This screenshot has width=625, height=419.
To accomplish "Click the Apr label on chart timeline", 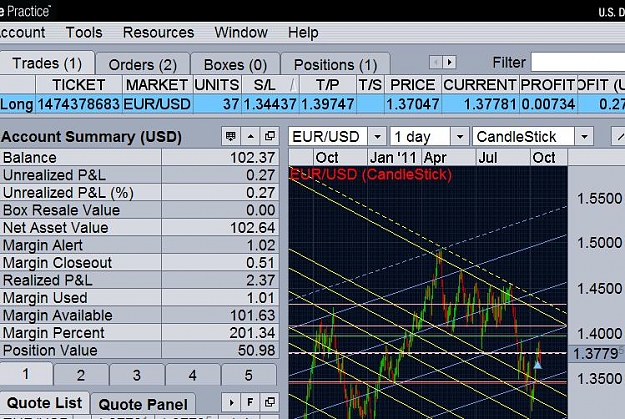I will click(x=434, y=158).
